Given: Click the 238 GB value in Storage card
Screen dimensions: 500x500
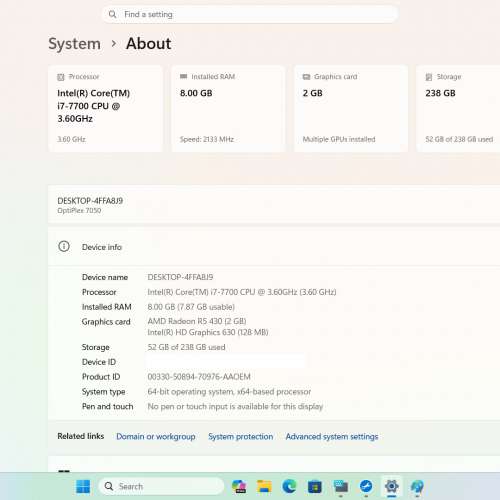Looking at the screenshot, I should [x=440, y=93].
